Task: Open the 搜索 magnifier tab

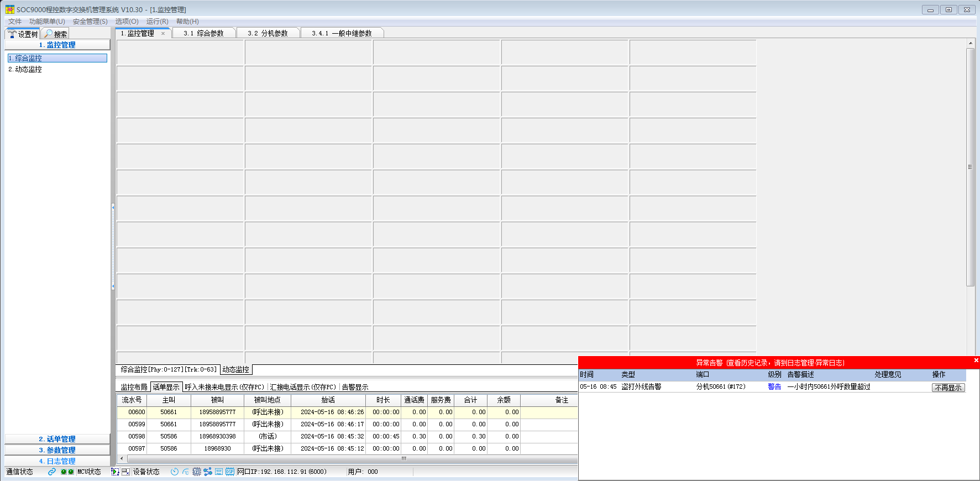Action: [x=55, y=34]
